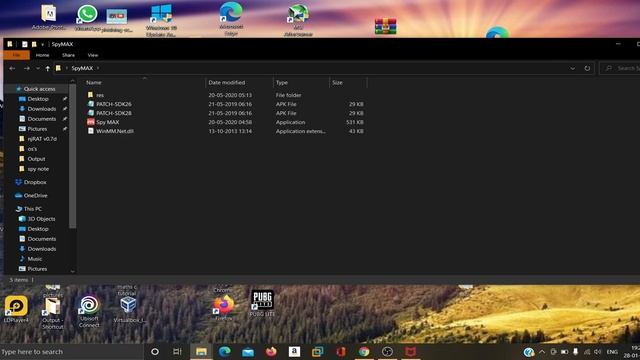This screenshot has height=360, width=640.
Task: Launch Firefox from the desktop shortcut
Action: point(223,308)
